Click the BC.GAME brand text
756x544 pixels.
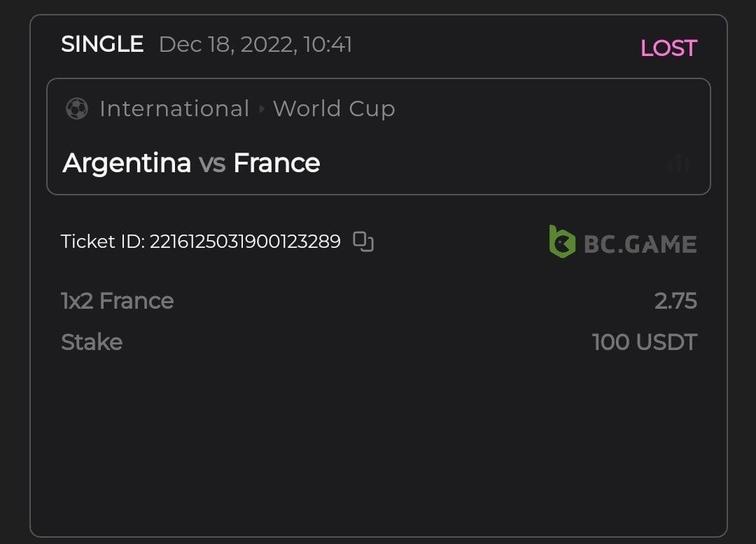click(640, 244)
